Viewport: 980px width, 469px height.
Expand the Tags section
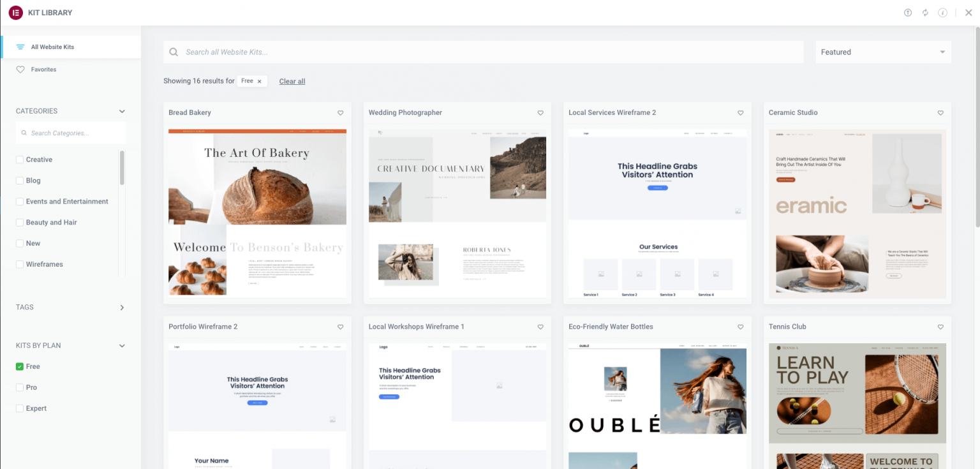(x=122, y=308)
